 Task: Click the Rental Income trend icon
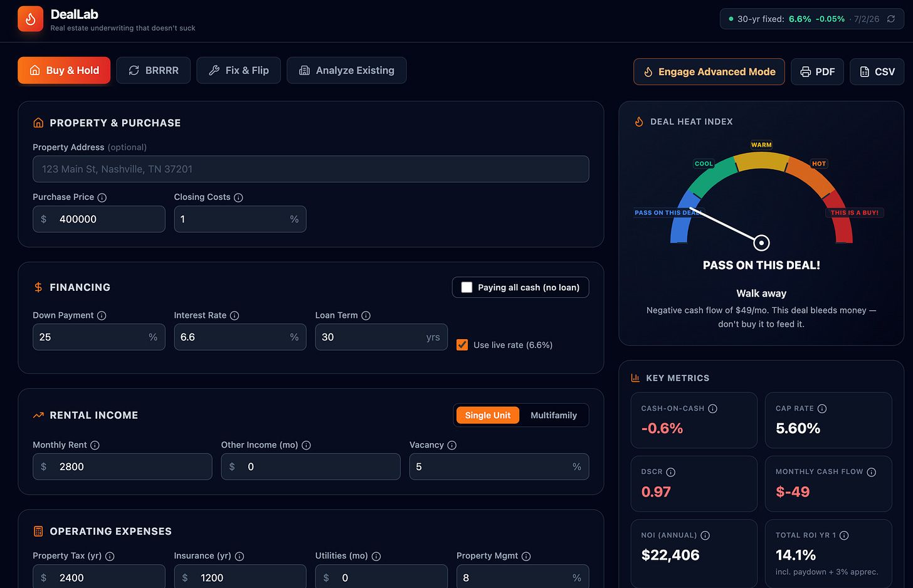(38, 415)
